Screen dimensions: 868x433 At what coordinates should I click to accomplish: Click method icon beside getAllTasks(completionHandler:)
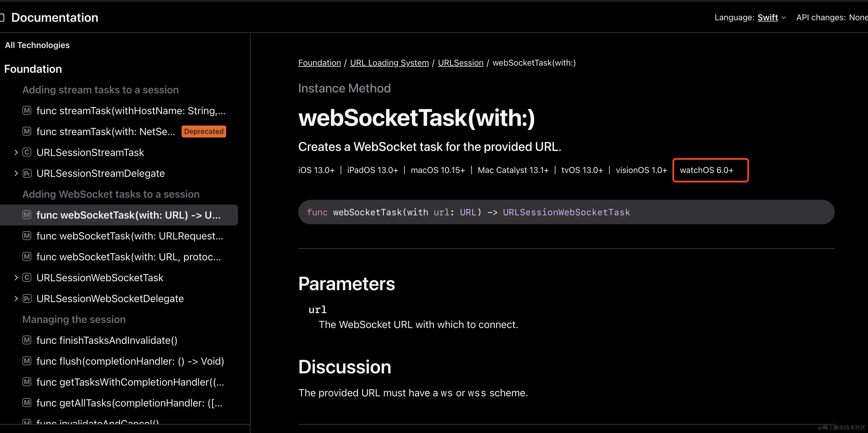[27, 403]
